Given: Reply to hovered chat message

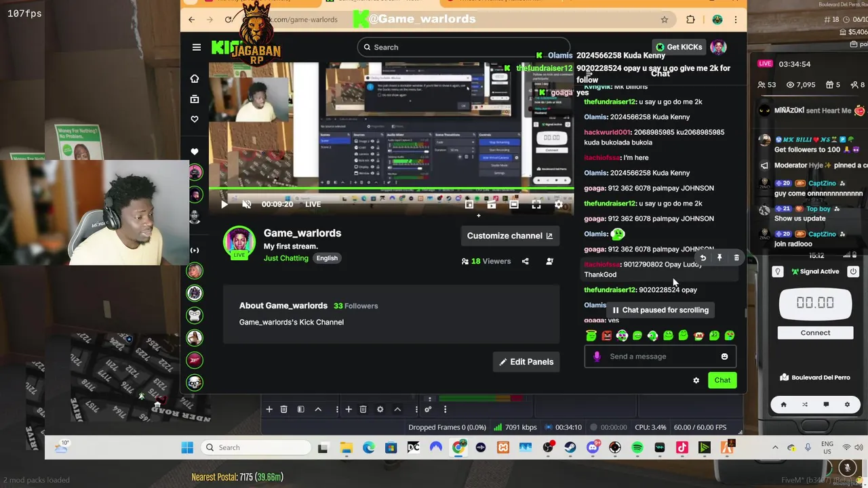Looking at the screenshot, I should pos(703,258).
